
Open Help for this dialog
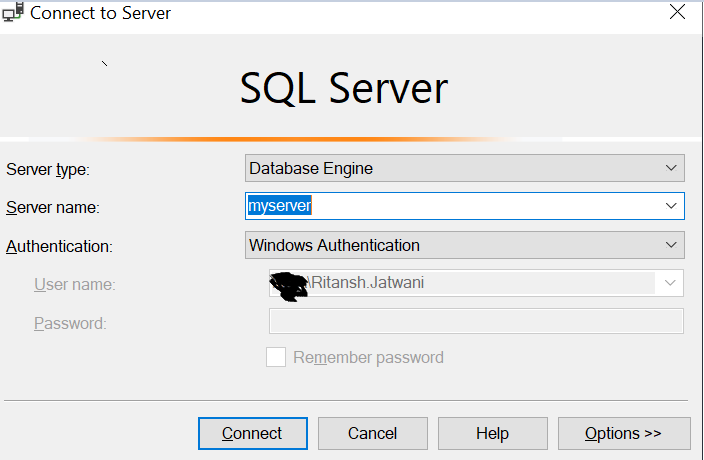click(x=492, y=433)
